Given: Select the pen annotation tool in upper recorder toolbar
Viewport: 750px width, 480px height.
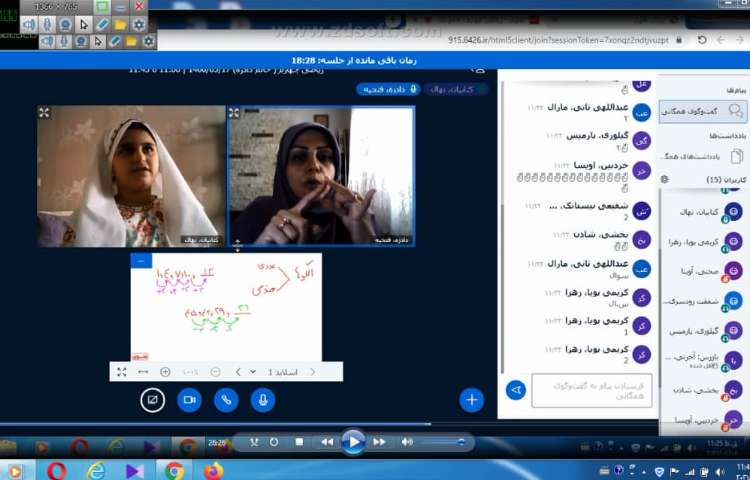Looking at the screenshot, I should click(101, 24).
